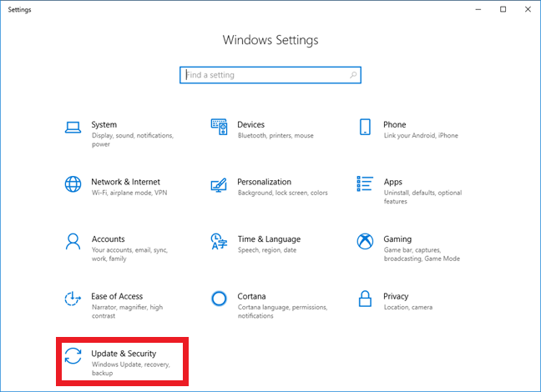Open Personalization title

(265, 182)
